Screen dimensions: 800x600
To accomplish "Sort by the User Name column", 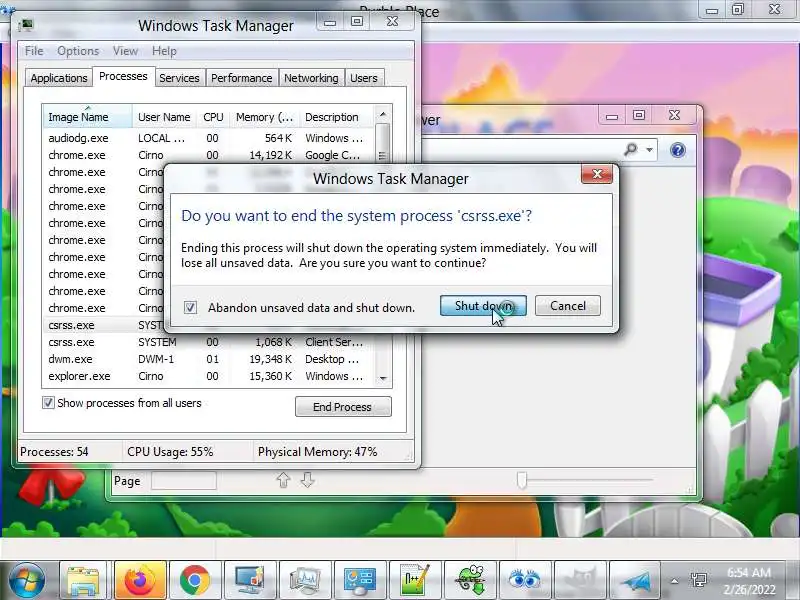I will pyautogui.click(x=164, y=117).
